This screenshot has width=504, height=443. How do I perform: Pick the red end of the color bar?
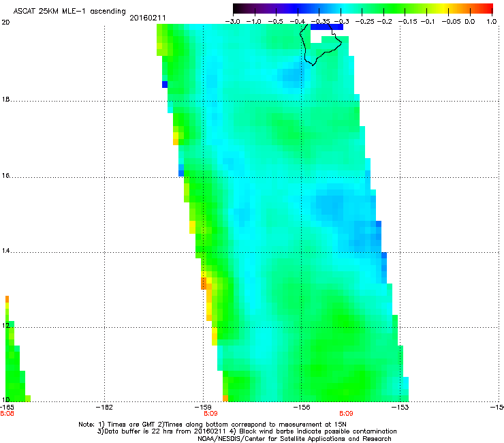(x=488, y=8)
